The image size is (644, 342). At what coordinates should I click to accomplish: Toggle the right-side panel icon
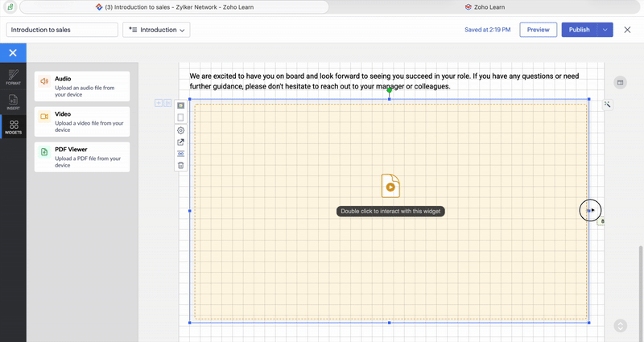pos(620,83)
